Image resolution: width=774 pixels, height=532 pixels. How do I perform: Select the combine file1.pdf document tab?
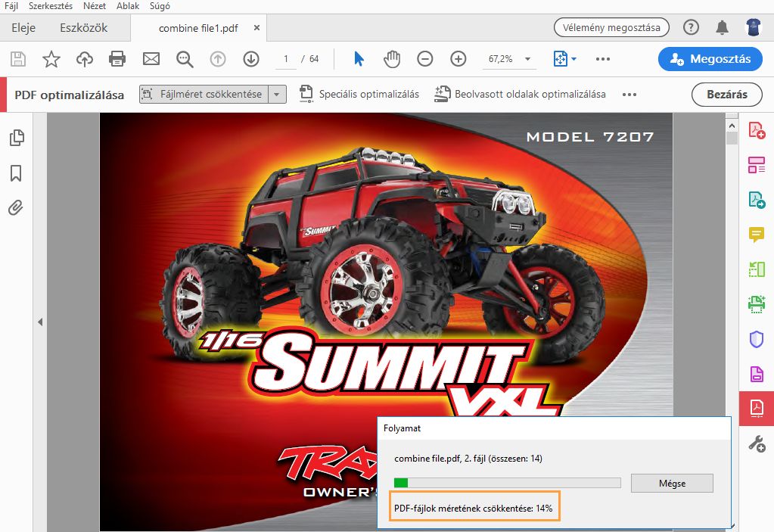tap(198, 28)
